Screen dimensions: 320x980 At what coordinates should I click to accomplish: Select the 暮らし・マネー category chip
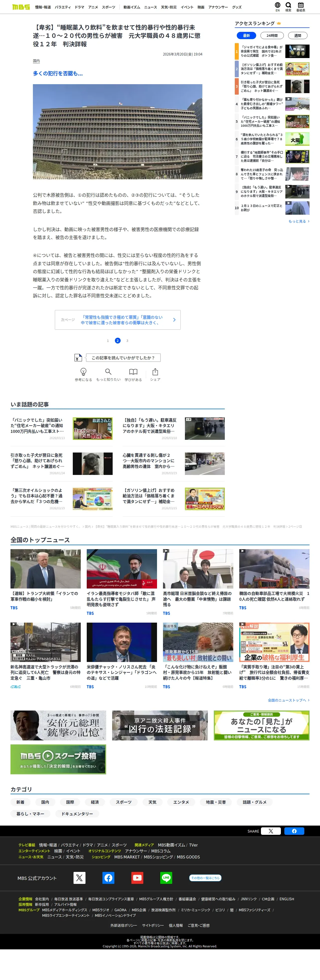[x=30, y=814]
